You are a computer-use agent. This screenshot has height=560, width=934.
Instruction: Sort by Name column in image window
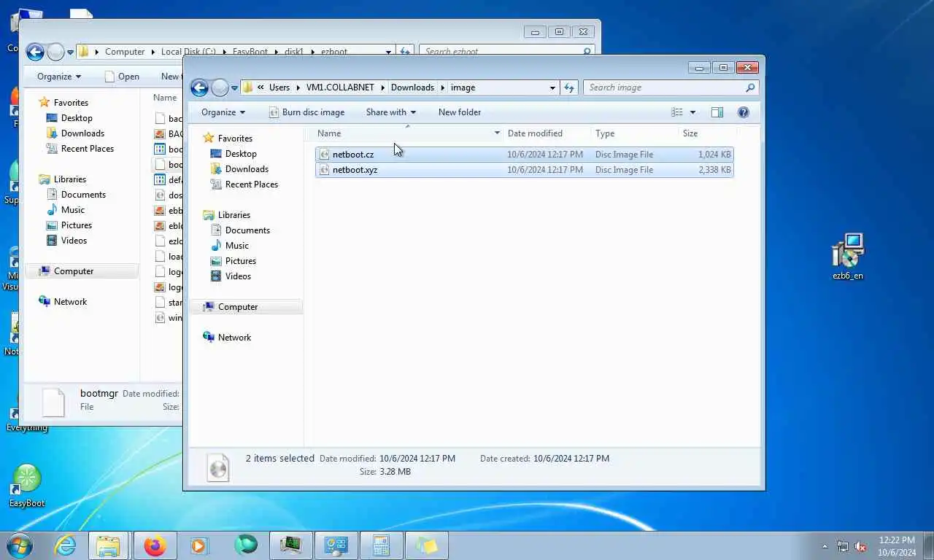pos(329,133)
